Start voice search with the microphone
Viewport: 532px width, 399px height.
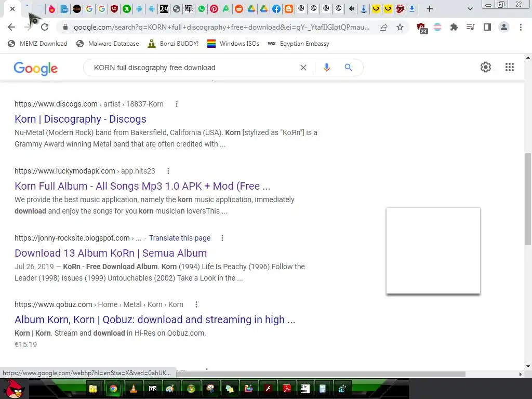pos(326,68)
